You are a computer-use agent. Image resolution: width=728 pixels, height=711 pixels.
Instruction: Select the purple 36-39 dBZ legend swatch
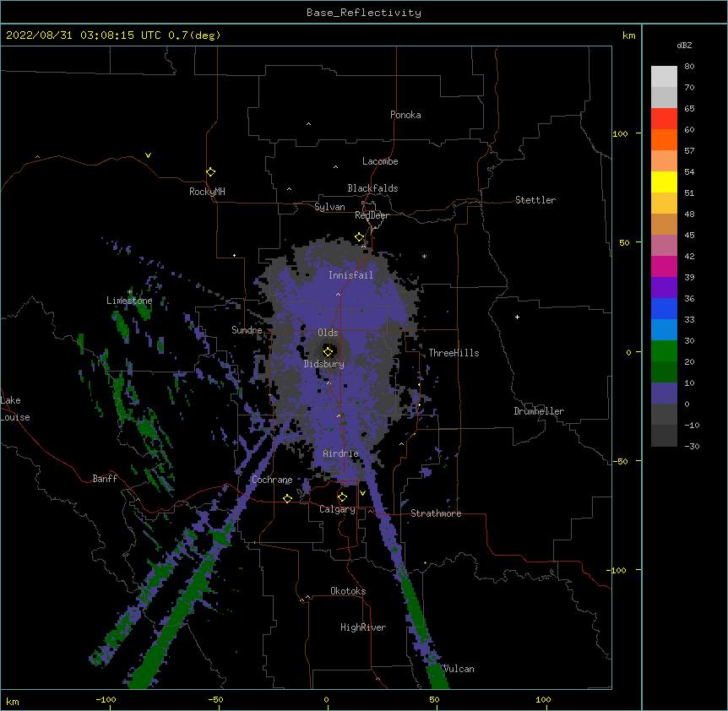(664, 288)
